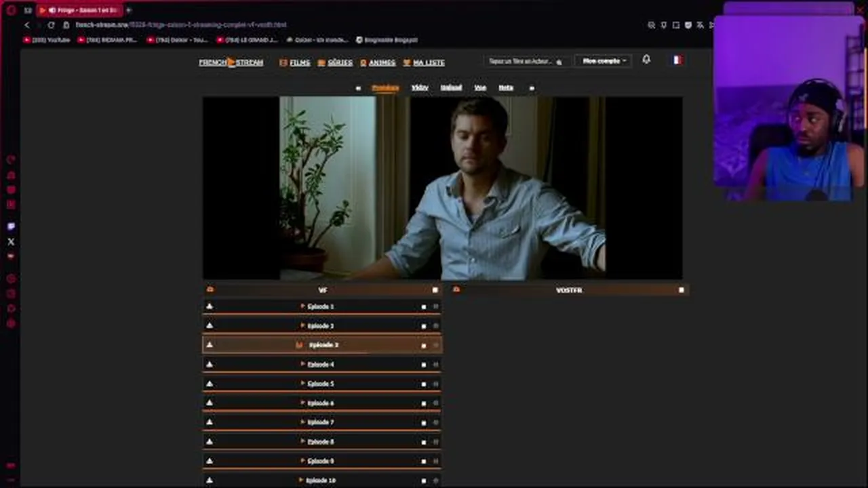Click the next player arrow
Image resolution: width=868 pixels, height=488 pixels.
[x=532, y=87]
